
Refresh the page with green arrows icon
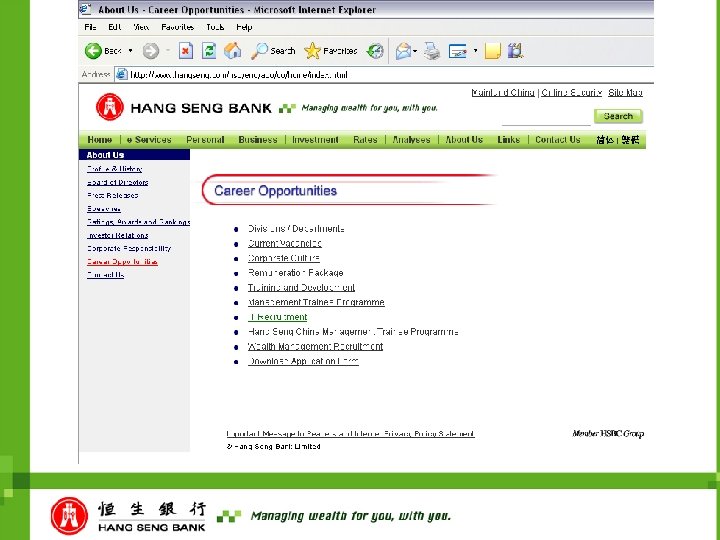click(209, 51)
